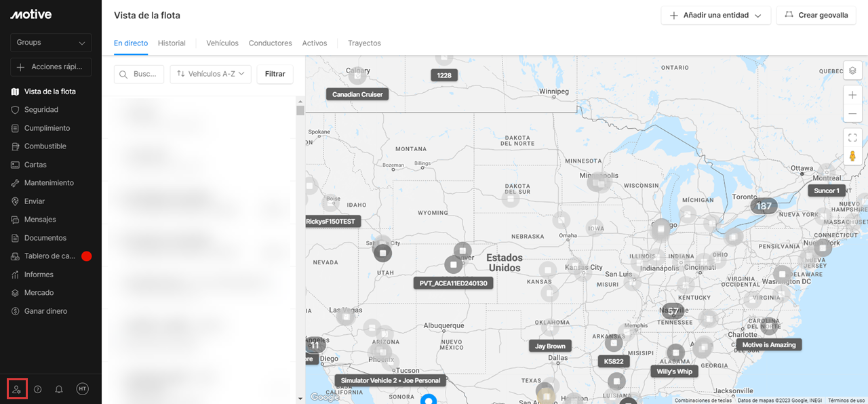
Task: Open the help question mark icon
Action: pos(38,389)
